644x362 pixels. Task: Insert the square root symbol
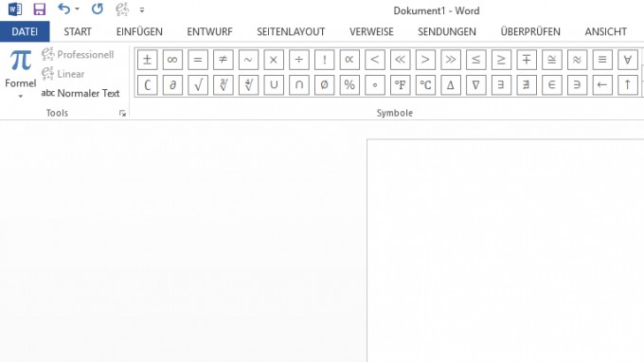(x=198, y=85)
